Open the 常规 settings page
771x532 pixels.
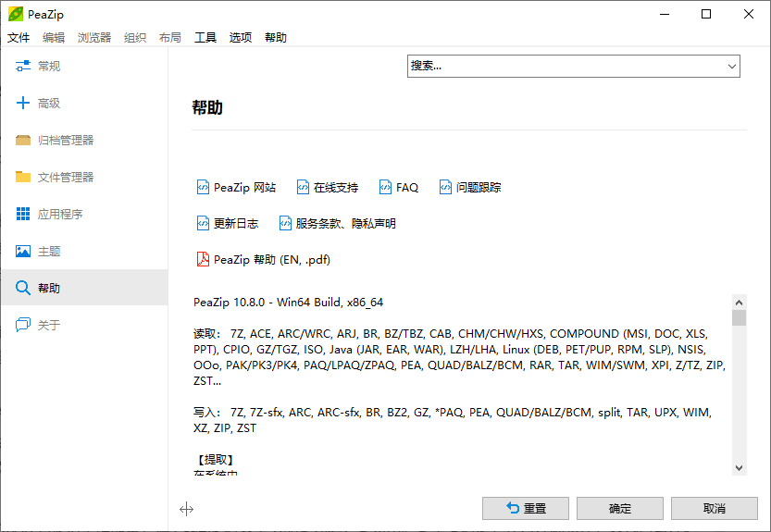[x=84, y=66]
